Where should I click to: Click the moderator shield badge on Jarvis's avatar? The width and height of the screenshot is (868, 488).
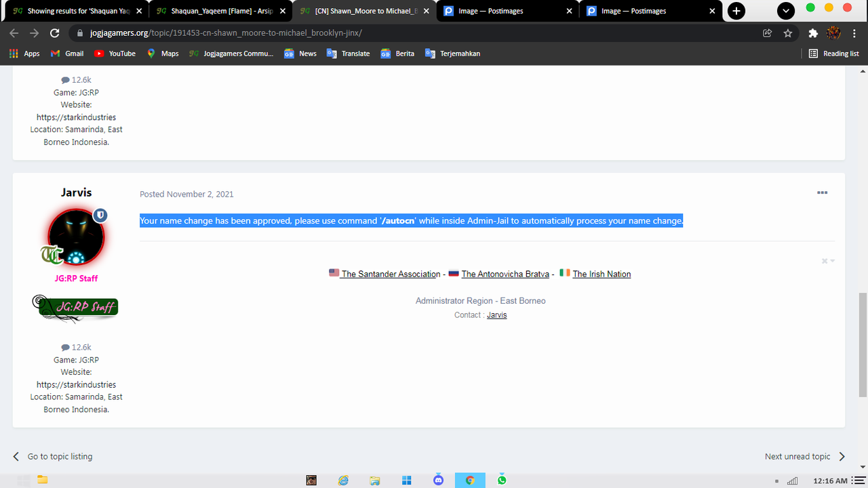100,215
